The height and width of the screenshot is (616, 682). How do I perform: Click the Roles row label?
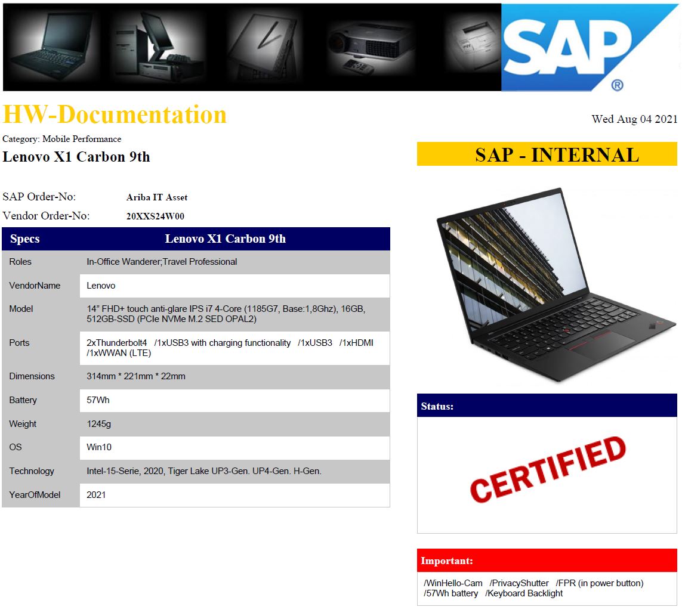tap(20, 262)
